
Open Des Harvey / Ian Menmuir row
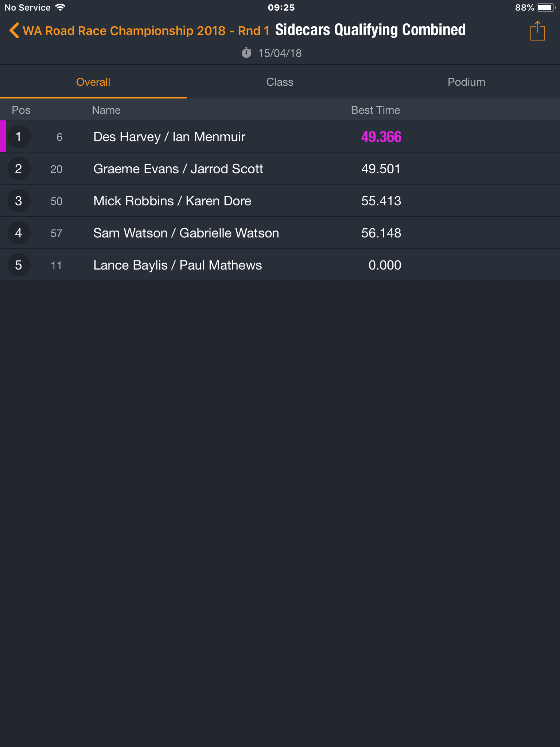tap(280, 136)
